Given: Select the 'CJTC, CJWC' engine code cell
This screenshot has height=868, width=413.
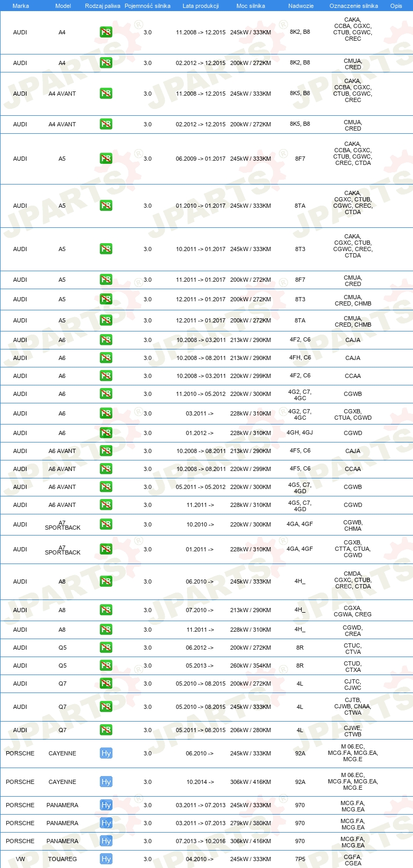Looking at the screenshot, I should pyautogui.click(x=353, y=685).
